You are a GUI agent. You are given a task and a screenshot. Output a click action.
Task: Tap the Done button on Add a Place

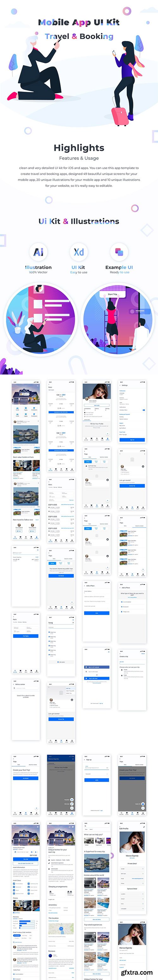click(96, 613)
